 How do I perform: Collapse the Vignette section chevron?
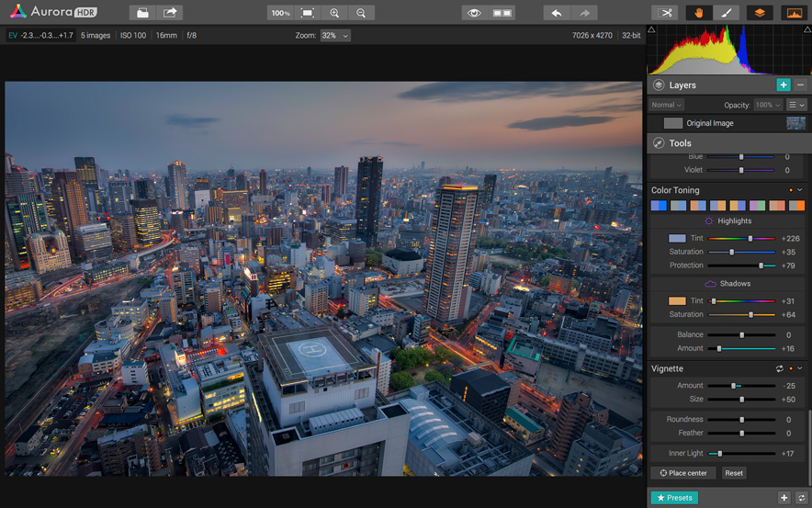800,368
